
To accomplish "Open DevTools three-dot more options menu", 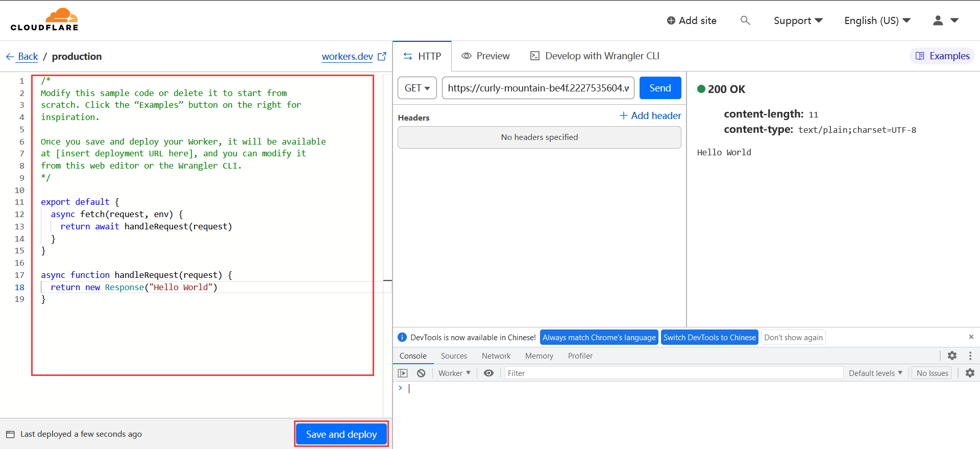I will tap(970, 356).
